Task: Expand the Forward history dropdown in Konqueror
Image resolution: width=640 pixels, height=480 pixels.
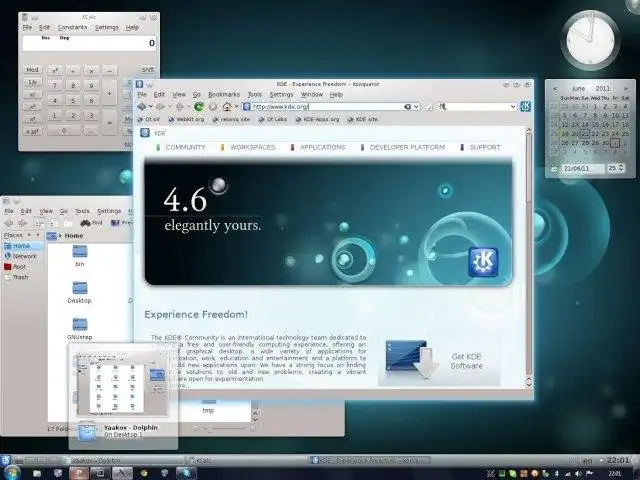Action: pyautogui.click(x=170, y=107)
